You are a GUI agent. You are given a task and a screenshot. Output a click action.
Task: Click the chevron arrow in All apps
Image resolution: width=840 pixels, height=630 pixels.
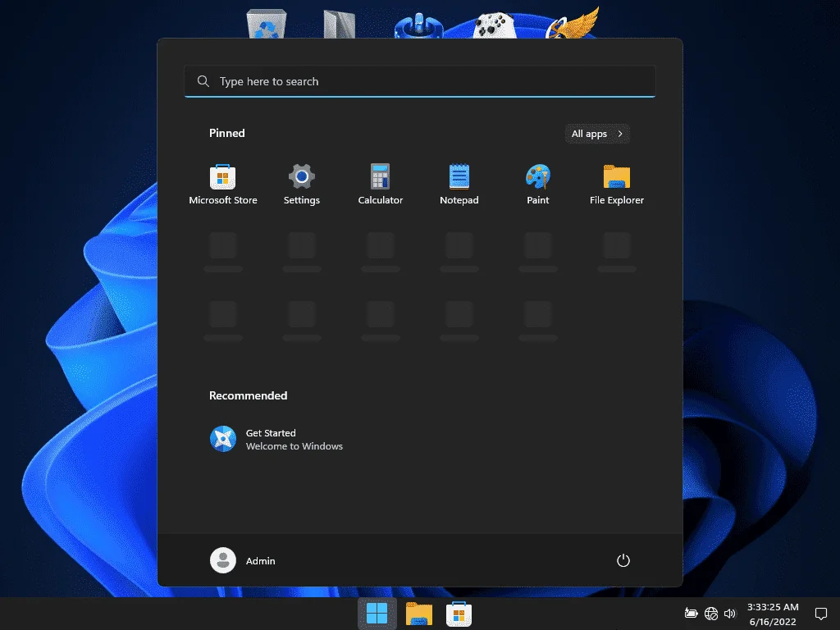(x=620, y=134)
